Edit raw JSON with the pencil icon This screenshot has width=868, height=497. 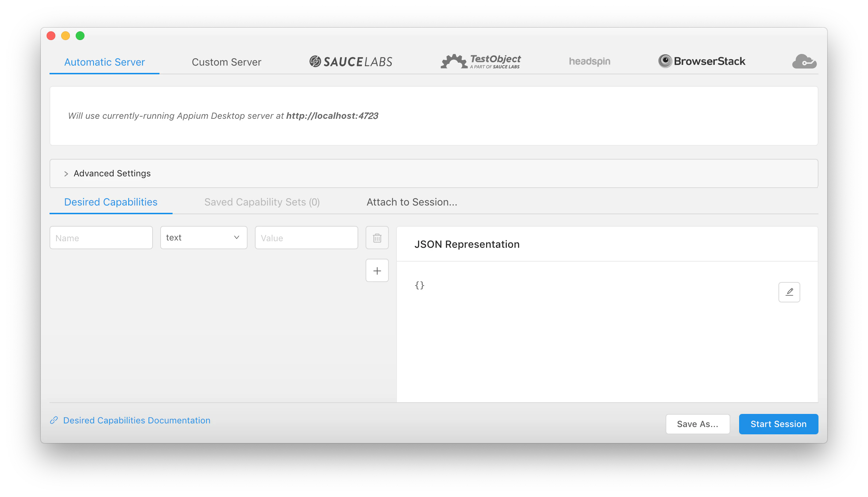point(789,292)
